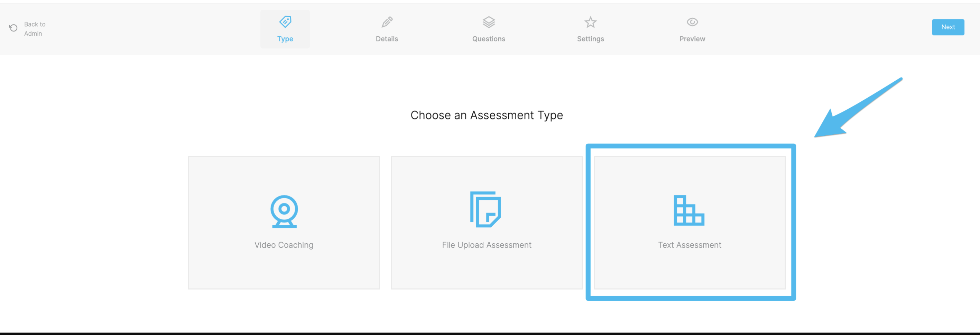Click the Next button
The width and height of the screenshot is (980, 335).
pyautogui.click(x=947, y=27)
